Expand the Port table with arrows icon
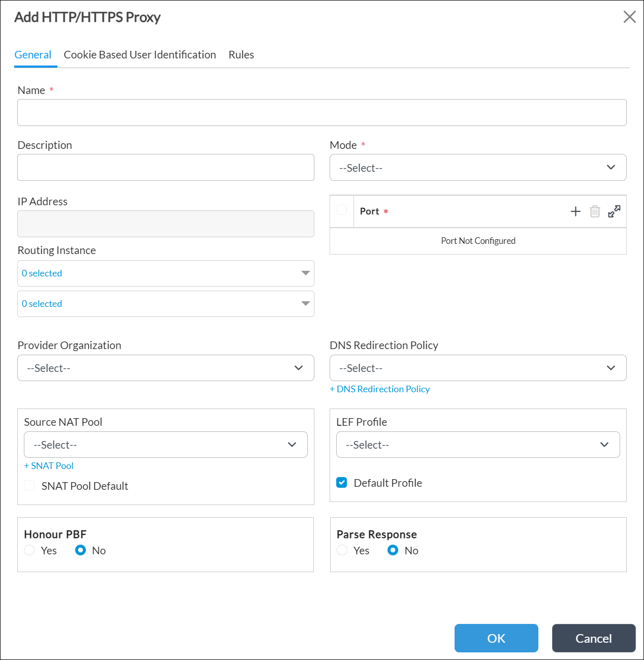The height and width of the screenshot is (660, 644). tap(614, 211)
